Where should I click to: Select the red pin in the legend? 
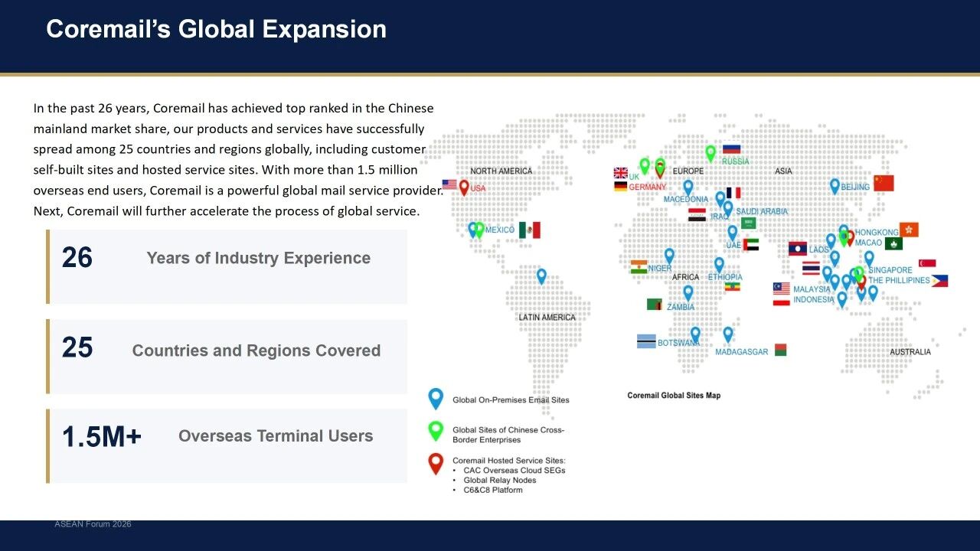pyautogui.click(x=436, y=463)
